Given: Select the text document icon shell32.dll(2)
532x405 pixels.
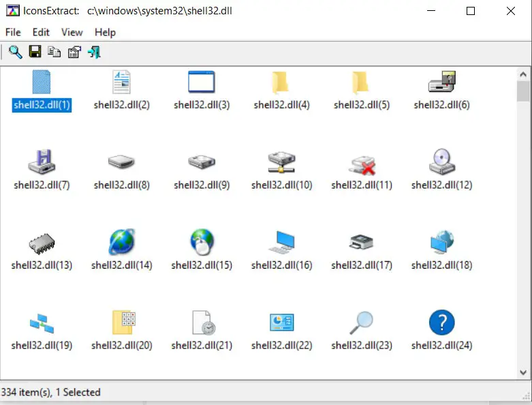Looking at the screenshot, I should (121, 82).
